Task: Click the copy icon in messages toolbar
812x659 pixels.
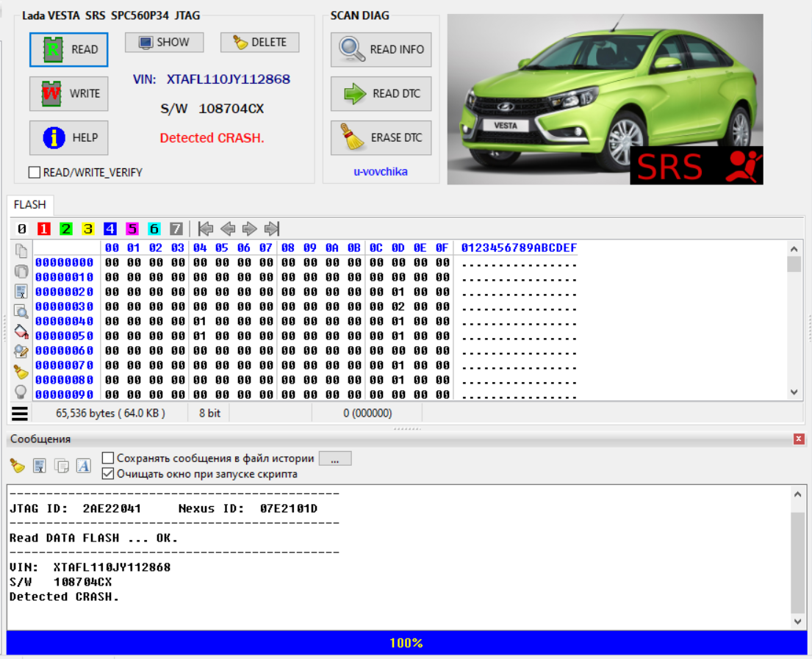Action: pos(62,466)
